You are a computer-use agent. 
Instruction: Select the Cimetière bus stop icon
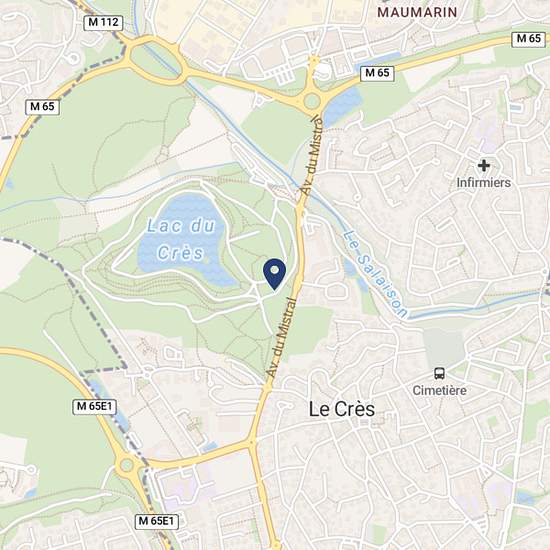pyautogui.click(x=440, y=374)
